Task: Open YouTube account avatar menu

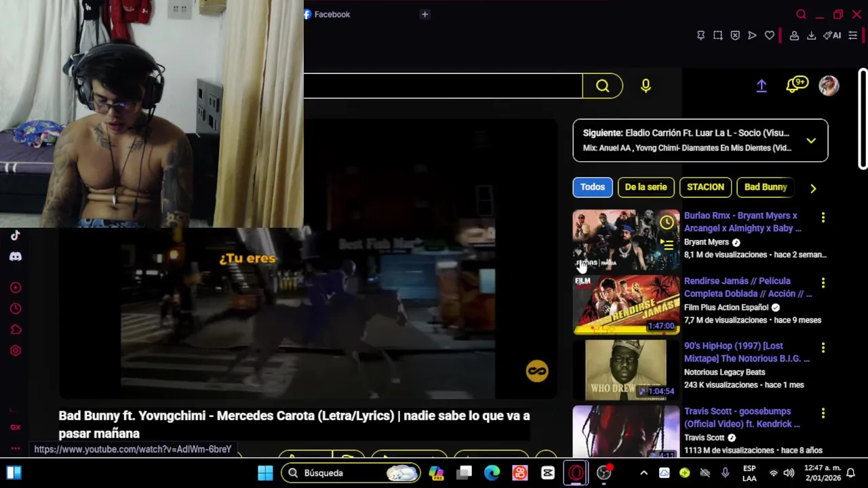Action: point(829,85)
